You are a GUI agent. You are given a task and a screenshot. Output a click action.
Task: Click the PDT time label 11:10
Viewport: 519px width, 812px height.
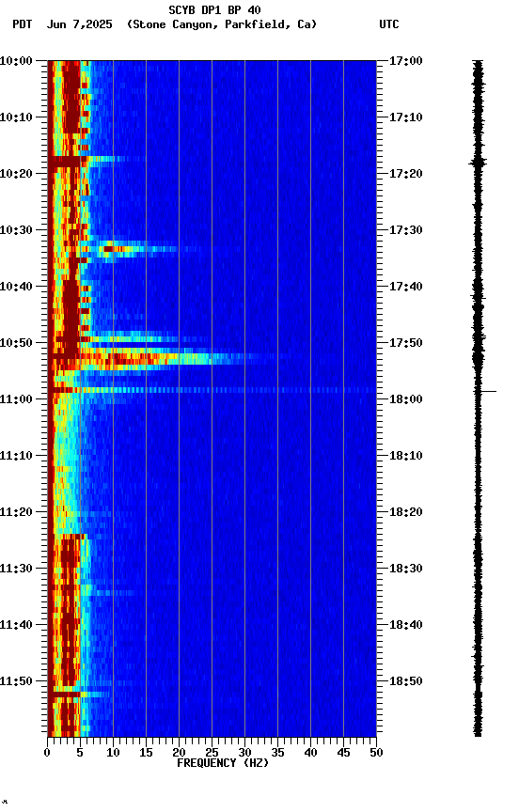click(x=16, y=456)
